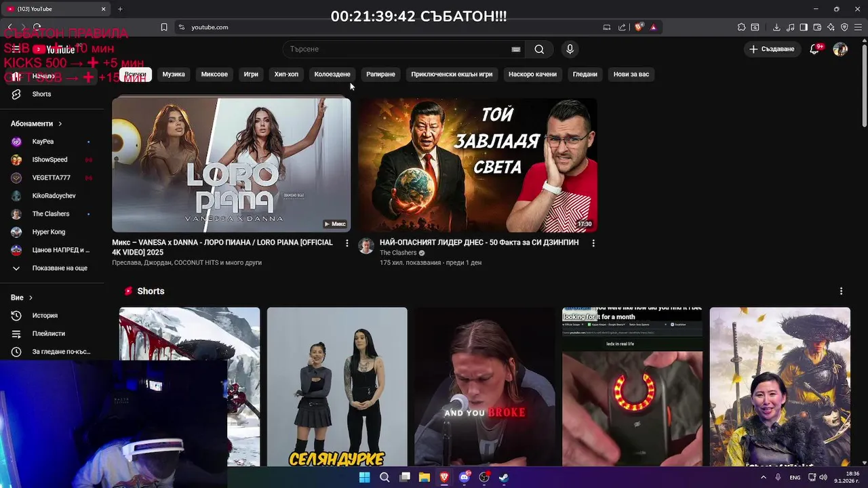Open the Brave Wallet icon
868x488 pixels.
pyautogui.click(x=817, y=27)
